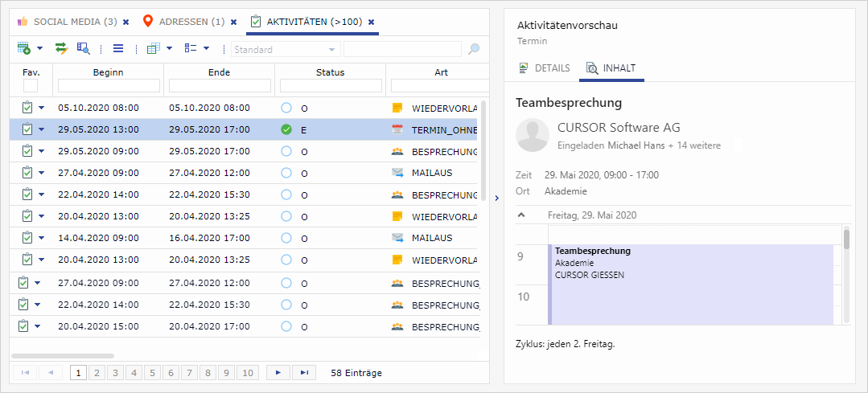The image size is (868, 393).
Task: Toggle the green checkmark status in selected row
Action: click(x=286, y=129)
